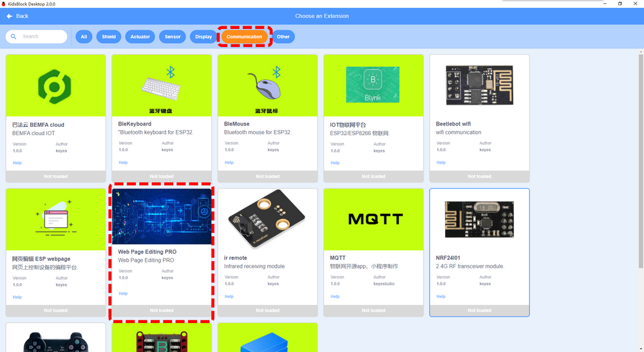Click the "Beetlebot wifi" title text

click(453, 124)
